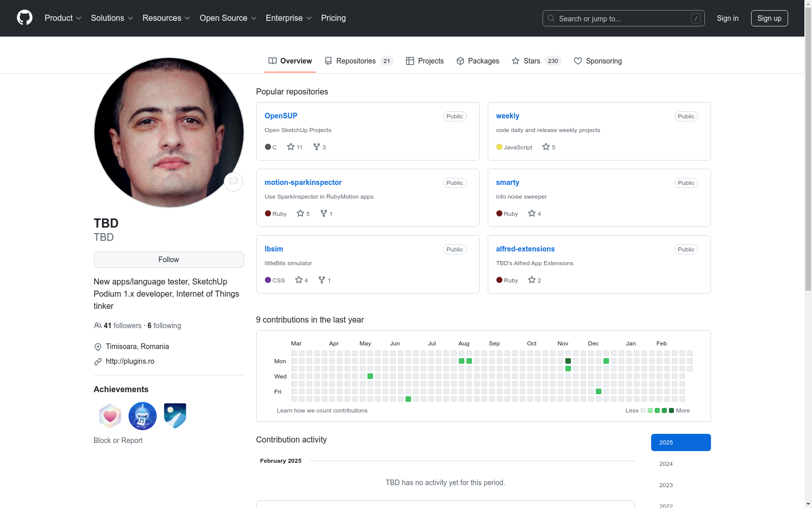Click Block or Report
Viewport: 812px width, 508px height.
coord(118,440)
